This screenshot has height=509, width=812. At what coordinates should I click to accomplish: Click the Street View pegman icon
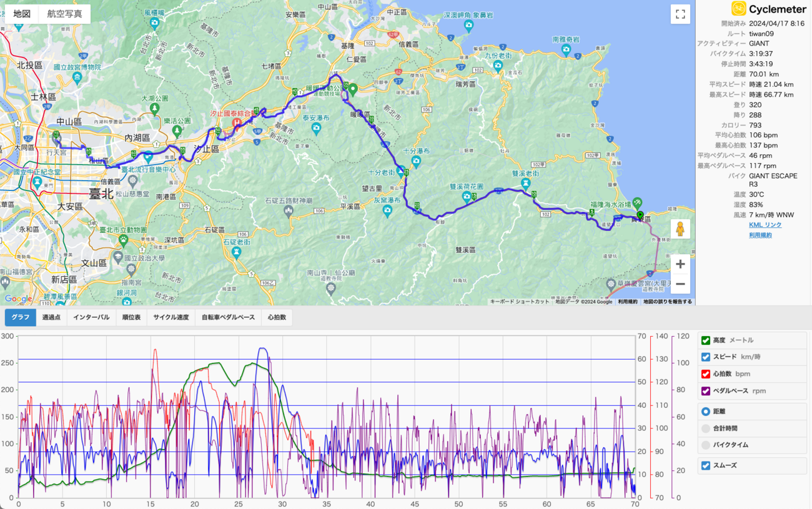coord(680,229)
